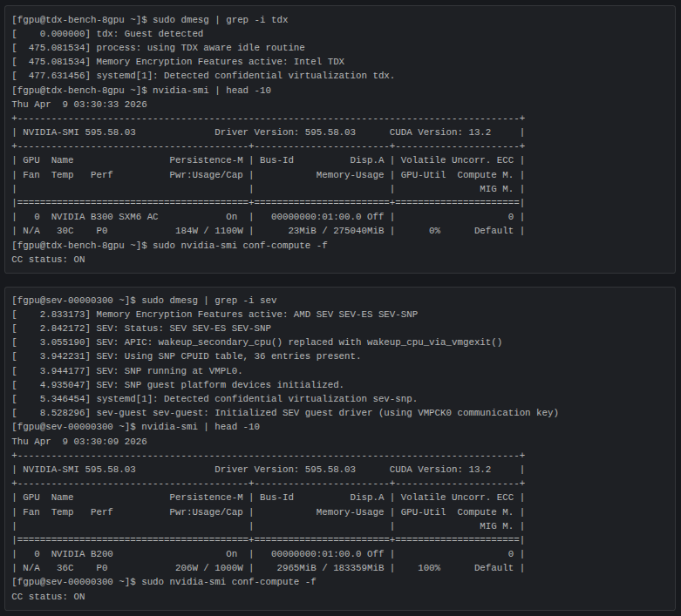681x616 pixels.
Task: Click memory usage '23MiB / 275040MiB'
Action: (336, 231)
